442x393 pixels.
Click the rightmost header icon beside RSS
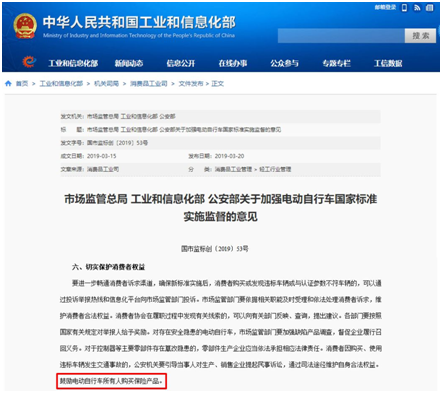[430, 8]
